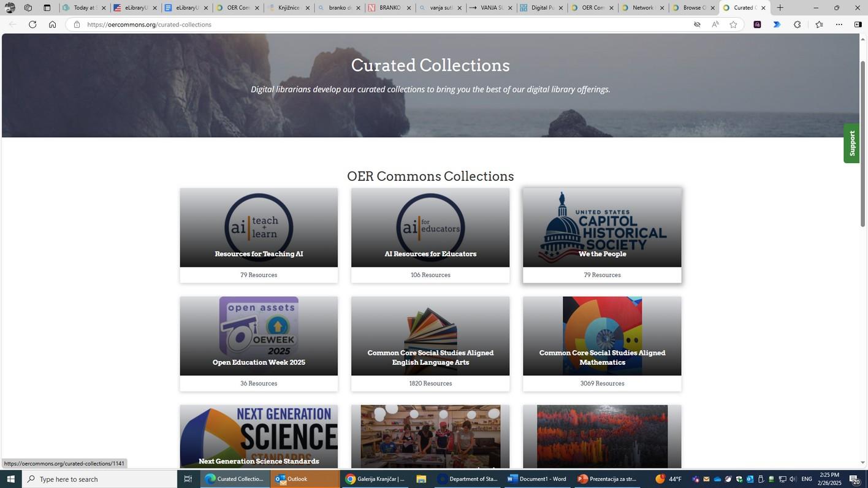
Task: Open Outlook from the taskbar
Action: pos(305,479)
